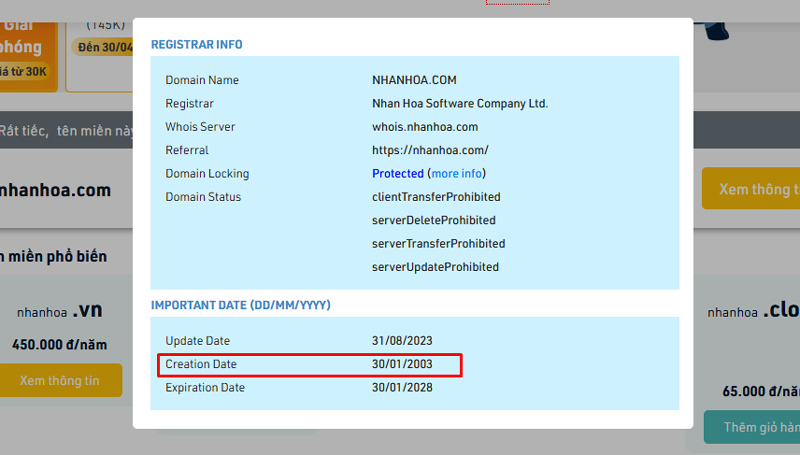Click Xem thông tin button under nhanhoa.vn
800x455 pixels.
(60, 381)
